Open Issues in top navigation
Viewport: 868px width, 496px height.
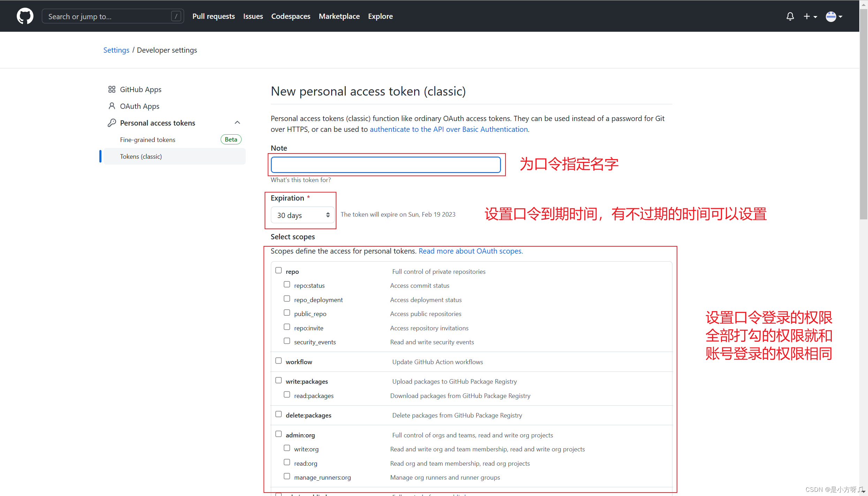pyautogui.click(x=253, y=16)
